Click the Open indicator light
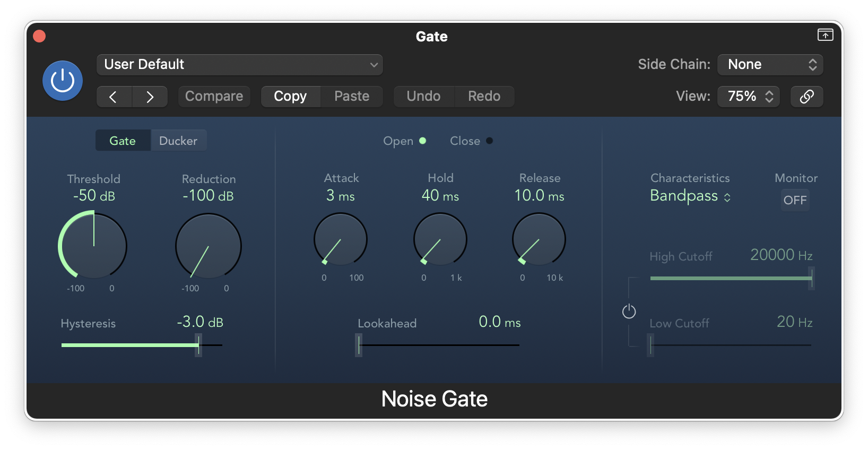 pos(423,141)
